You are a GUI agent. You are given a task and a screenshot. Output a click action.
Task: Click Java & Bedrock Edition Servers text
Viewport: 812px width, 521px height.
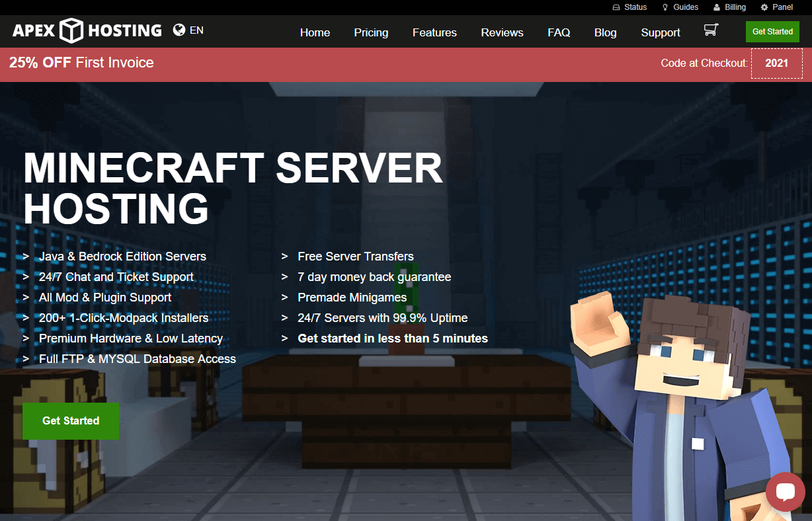[x=122, y=257]
